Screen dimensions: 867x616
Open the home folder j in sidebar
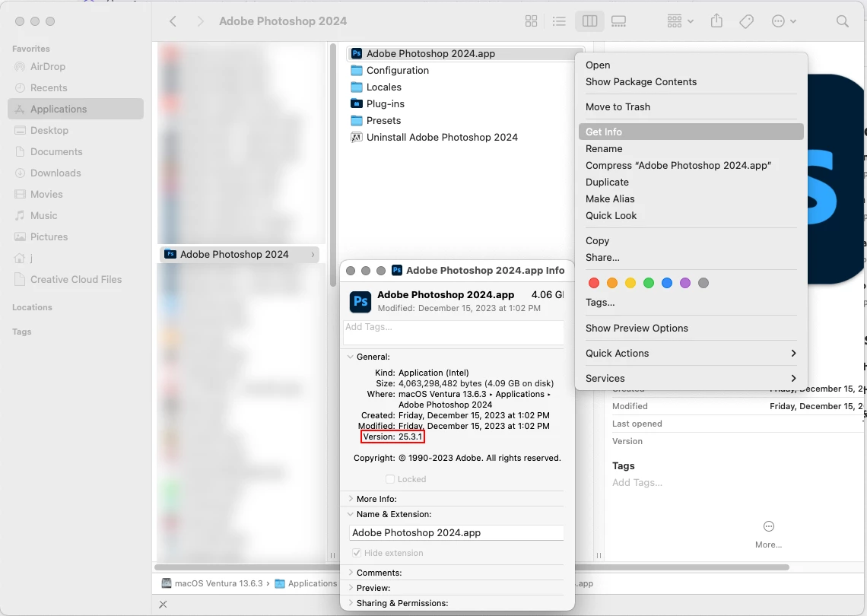pos(76,258)
